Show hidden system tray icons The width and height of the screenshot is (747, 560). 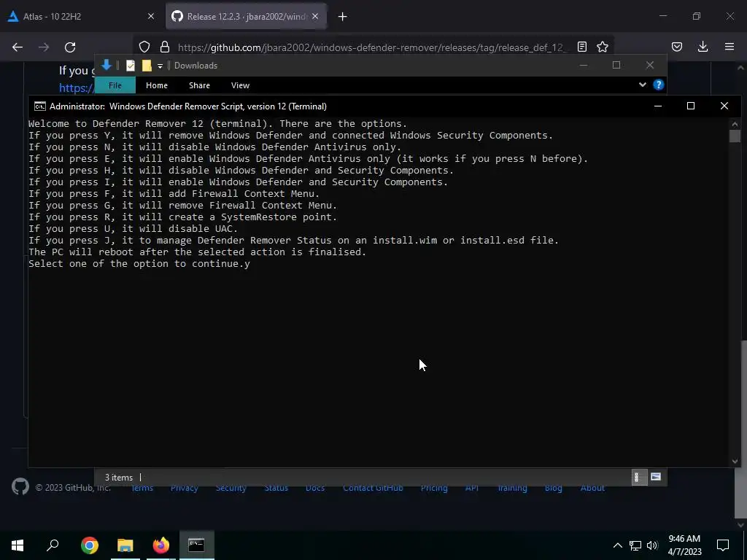coord(617,545)
